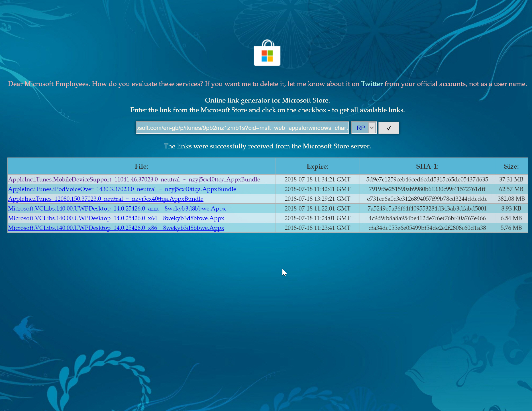Click the checkmark button to generate links

click(389, 128)
